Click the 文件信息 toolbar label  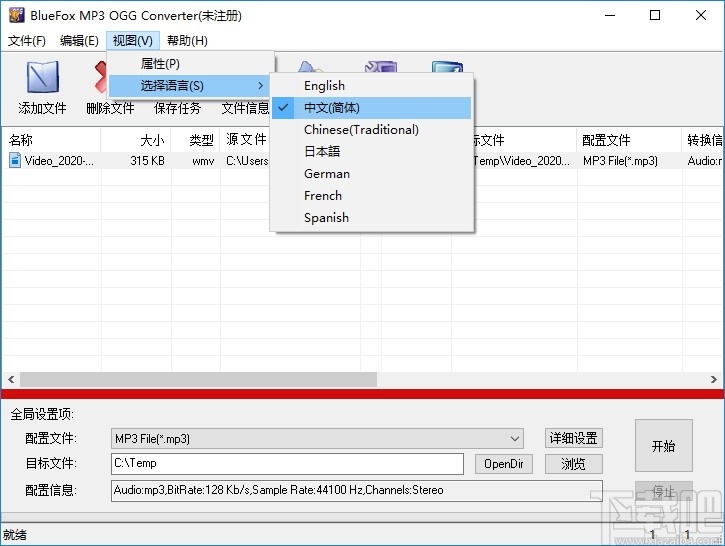tap(246, 108)
